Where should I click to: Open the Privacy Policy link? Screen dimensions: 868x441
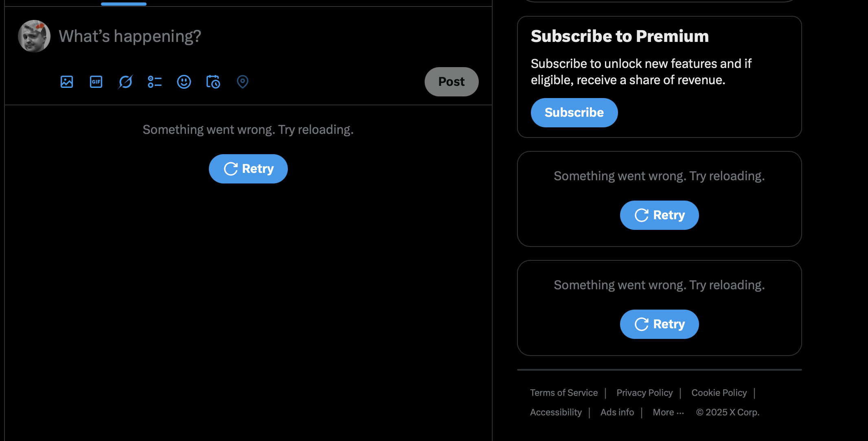[x=644, y=393]
